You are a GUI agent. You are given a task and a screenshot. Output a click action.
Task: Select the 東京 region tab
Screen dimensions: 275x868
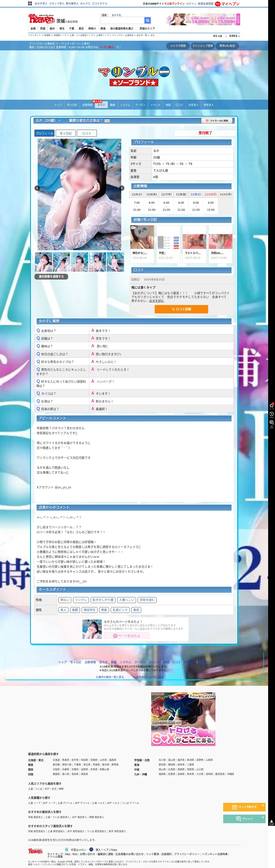[81, 29]
